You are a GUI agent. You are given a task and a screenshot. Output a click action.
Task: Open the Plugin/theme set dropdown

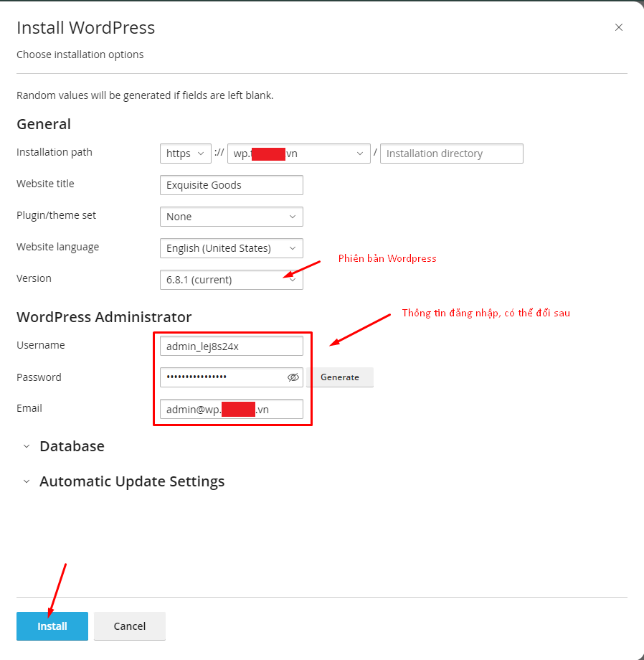(x=231, y=217)
